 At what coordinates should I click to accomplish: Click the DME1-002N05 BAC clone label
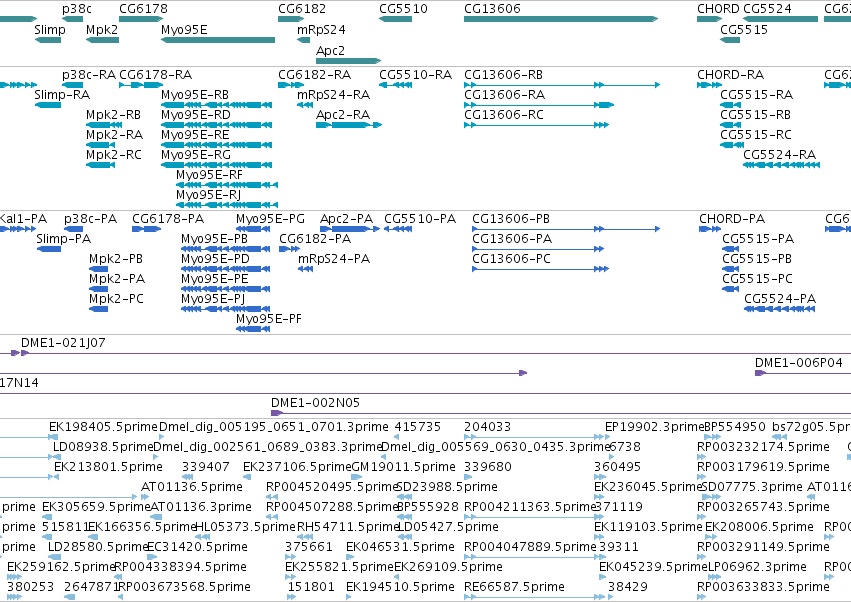click(315, 403)
